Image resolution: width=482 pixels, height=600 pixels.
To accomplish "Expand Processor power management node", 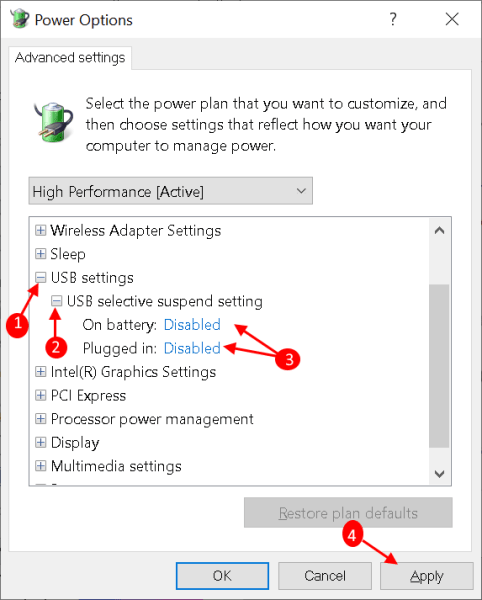I will (40, 419).
